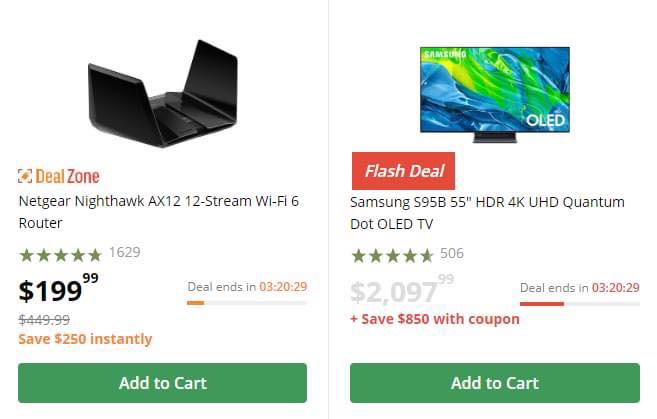The height and width of the screenshot is (419, 657).
Task: Click the Netgear Nighthawk router product image
Action: [163, 94]
